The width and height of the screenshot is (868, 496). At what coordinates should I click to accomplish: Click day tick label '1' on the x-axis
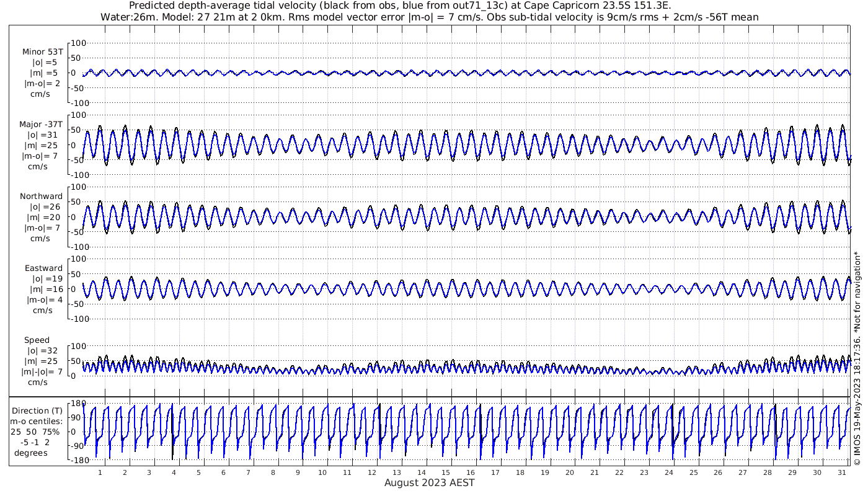point(100,472)
